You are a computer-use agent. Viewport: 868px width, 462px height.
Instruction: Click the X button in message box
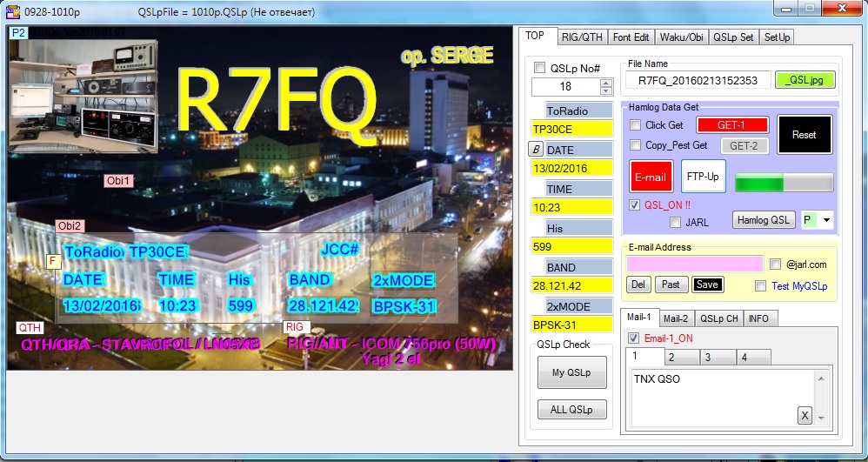pyautogui.click(x=805, y=416)
